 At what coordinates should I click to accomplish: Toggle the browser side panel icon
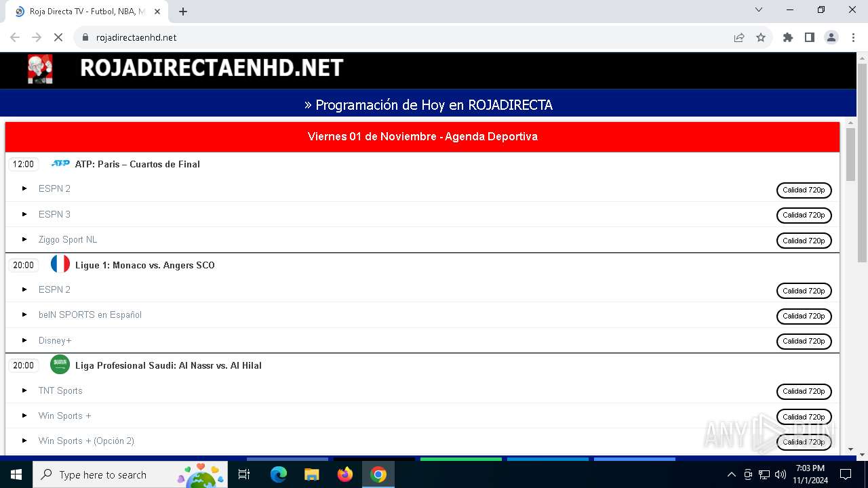pyautogui.click(x=810, y=37)
